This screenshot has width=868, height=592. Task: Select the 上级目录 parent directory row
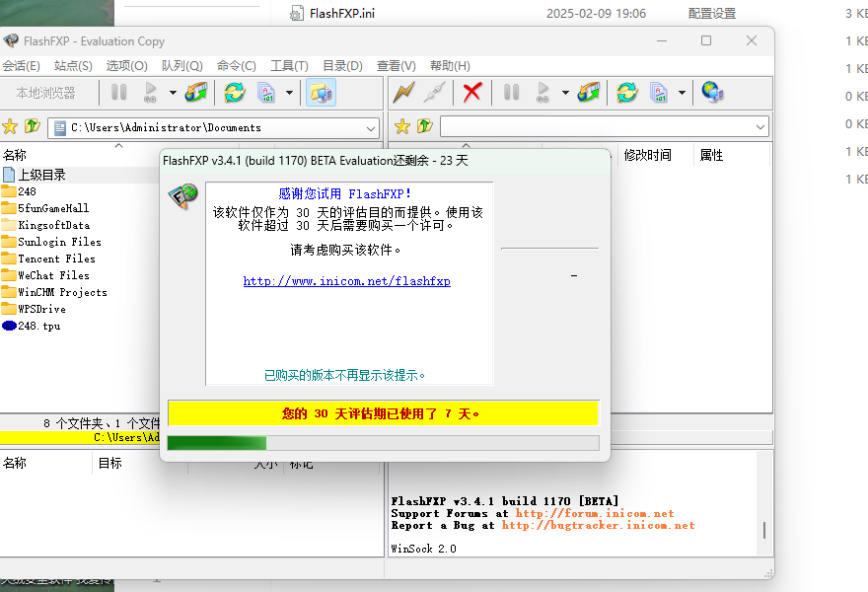click(80, 175)
